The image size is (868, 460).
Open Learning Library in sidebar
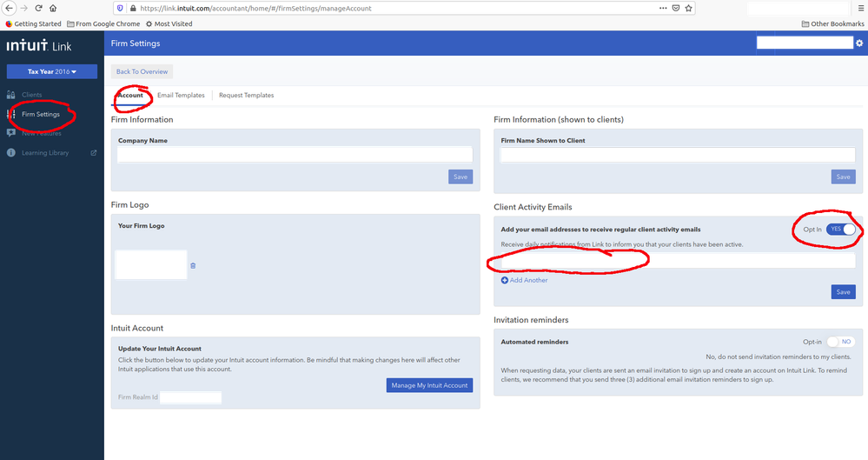tap(45, 153)
